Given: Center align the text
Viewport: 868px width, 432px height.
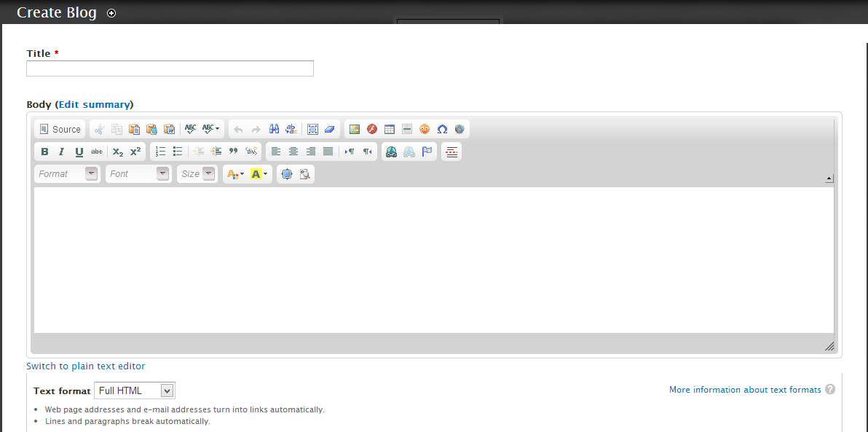Looking at the screenshot, I should [x=293, y=152].
